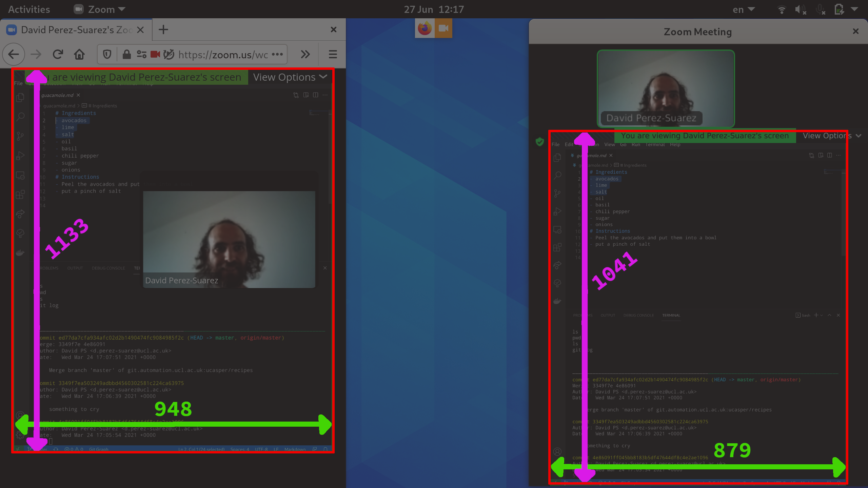Click the Wi-Fi status icon
The image size is (868, 488).
(x=782, y=9)
